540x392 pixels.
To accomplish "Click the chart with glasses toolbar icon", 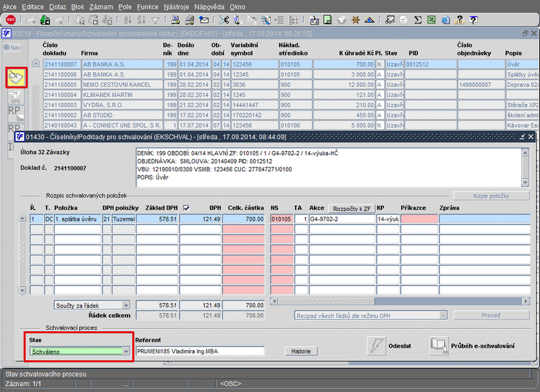I will [390, 20].
